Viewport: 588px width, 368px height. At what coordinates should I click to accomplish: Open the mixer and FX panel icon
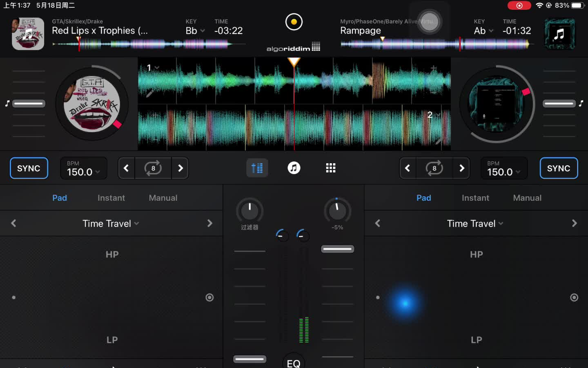click(257, 168)
